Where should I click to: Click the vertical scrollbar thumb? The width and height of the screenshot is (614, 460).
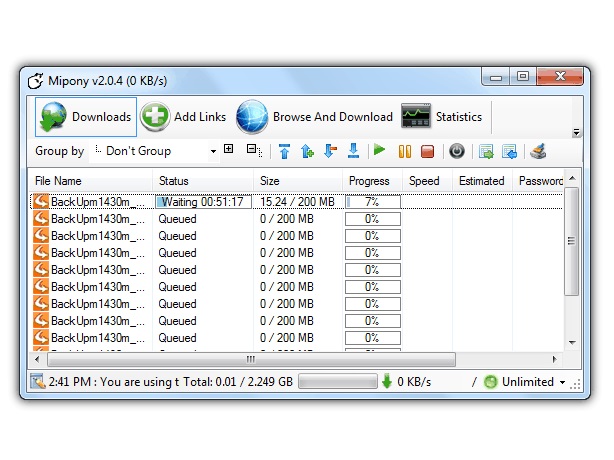572,241
